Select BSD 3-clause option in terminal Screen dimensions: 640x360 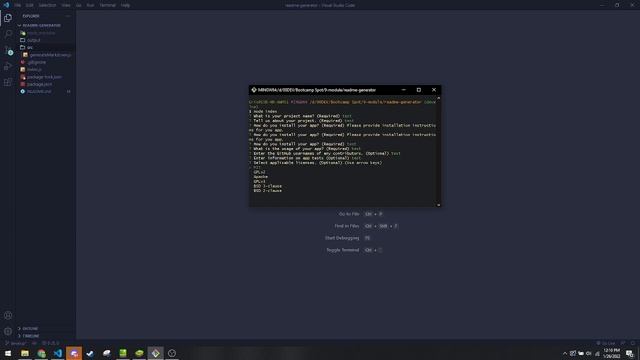point(267,186)
